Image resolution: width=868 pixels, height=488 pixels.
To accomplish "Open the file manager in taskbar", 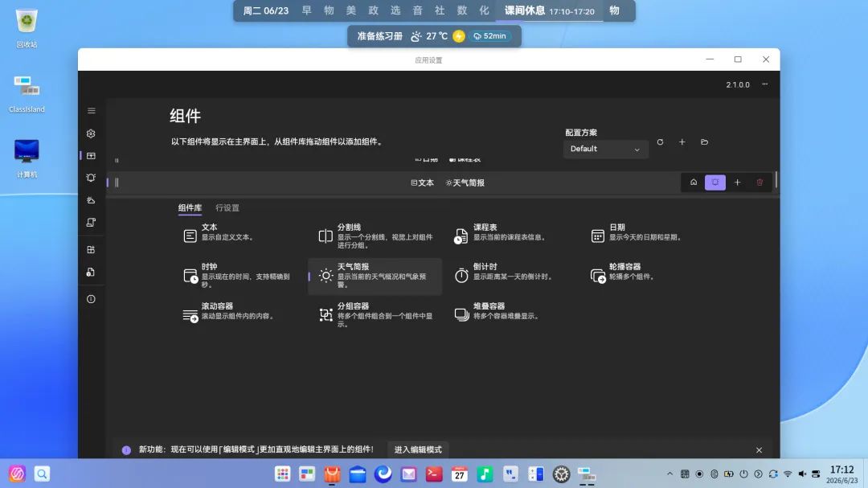I will (358, 474).
